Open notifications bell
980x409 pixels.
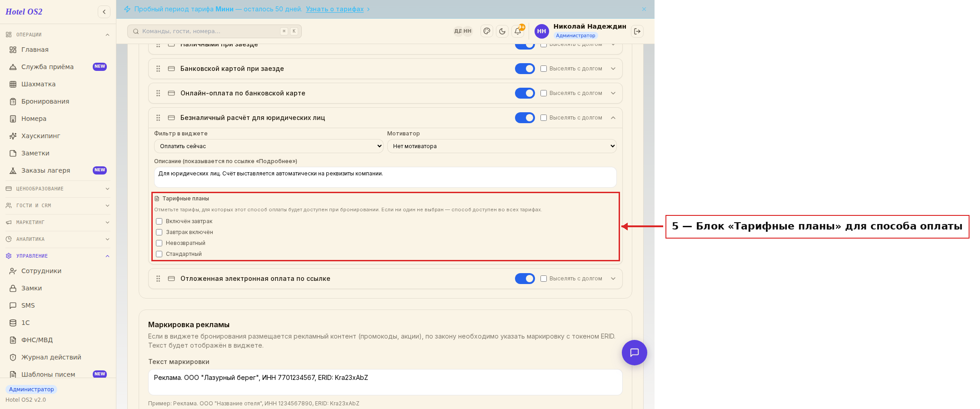coord(518,31)
